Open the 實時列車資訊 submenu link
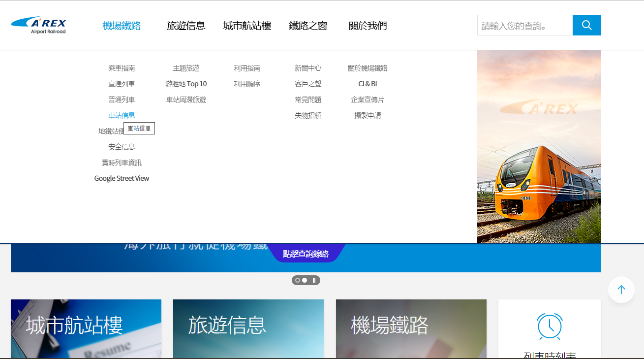Screen dimensions: 644x359 [x=122, y=163]
